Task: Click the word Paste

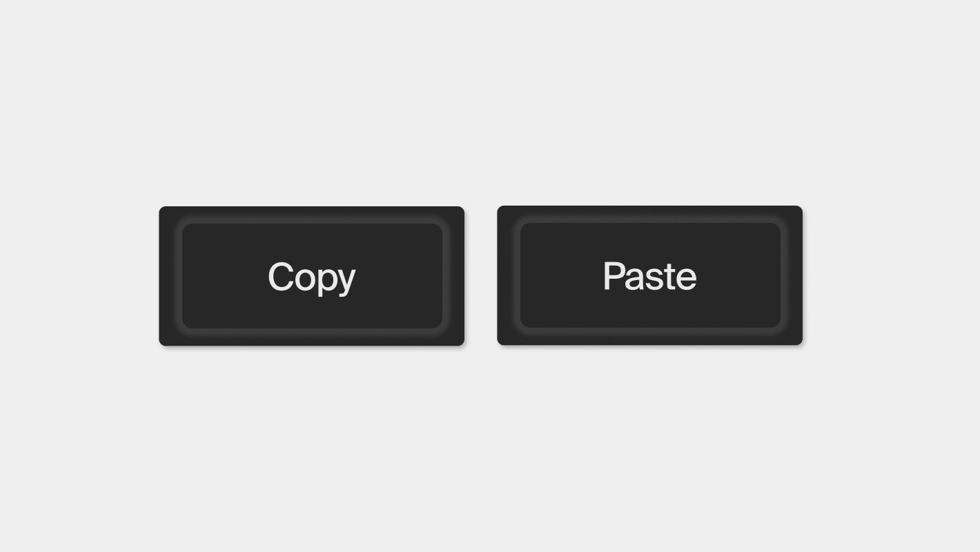Action: [649, 276]
